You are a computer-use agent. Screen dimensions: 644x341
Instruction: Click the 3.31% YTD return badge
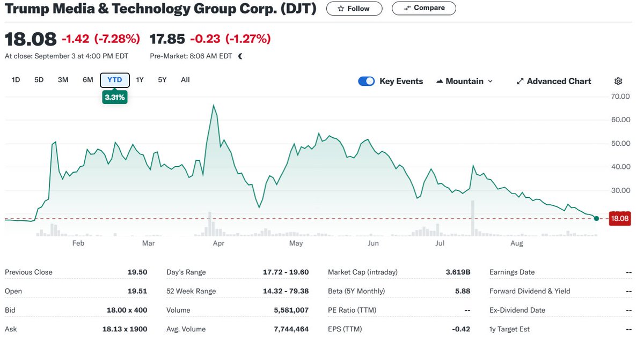pos(115,98)
